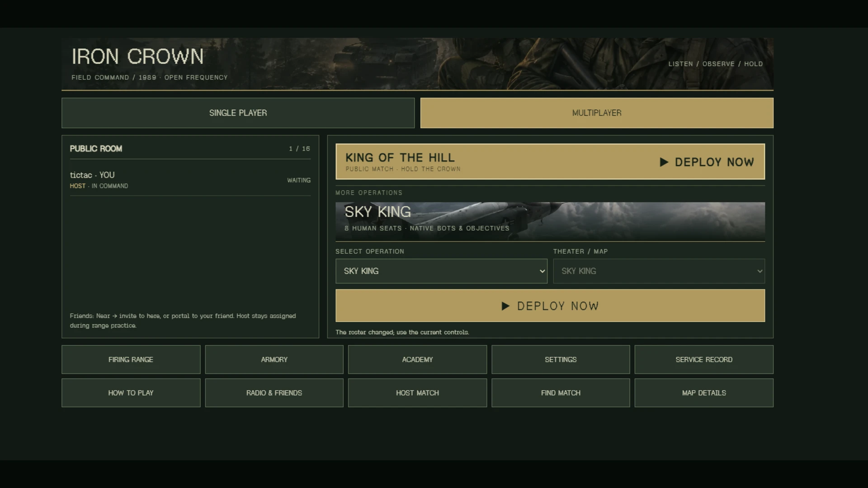Switch to the Single Player tab
This screenshot has height=488, width=868.
(238, 113)
